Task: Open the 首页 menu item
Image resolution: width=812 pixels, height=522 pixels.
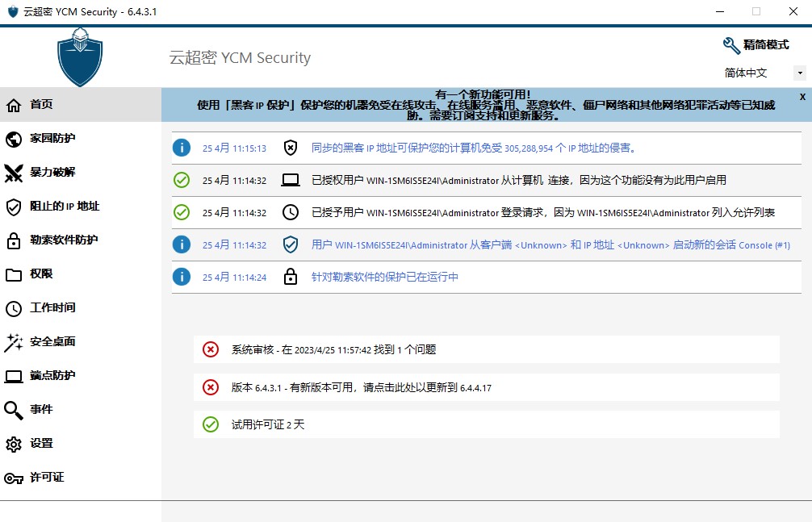Action: [81, 105]
